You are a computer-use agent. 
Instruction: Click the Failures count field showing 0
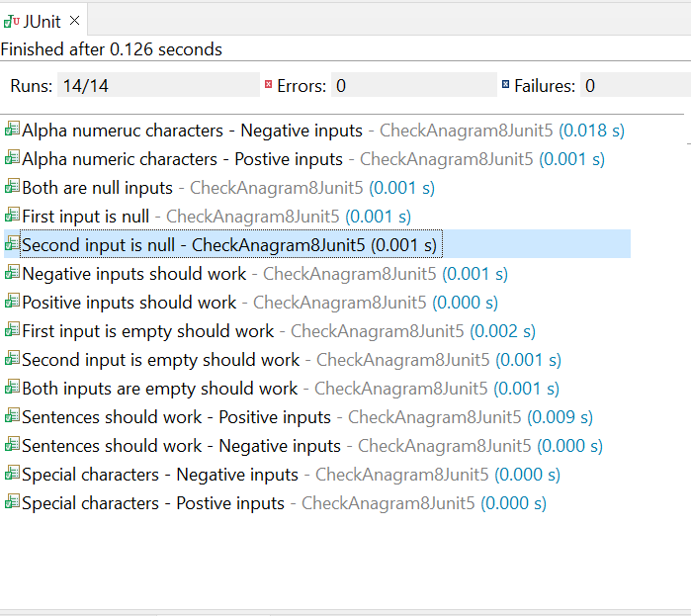(633, 86)
